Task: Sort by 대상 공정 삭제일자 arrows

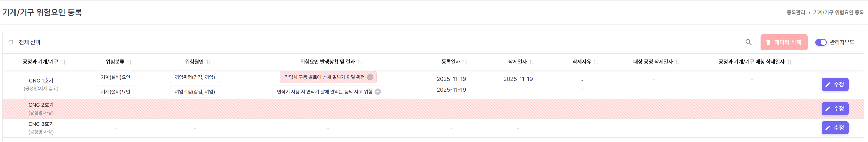Action: point(678,62)
